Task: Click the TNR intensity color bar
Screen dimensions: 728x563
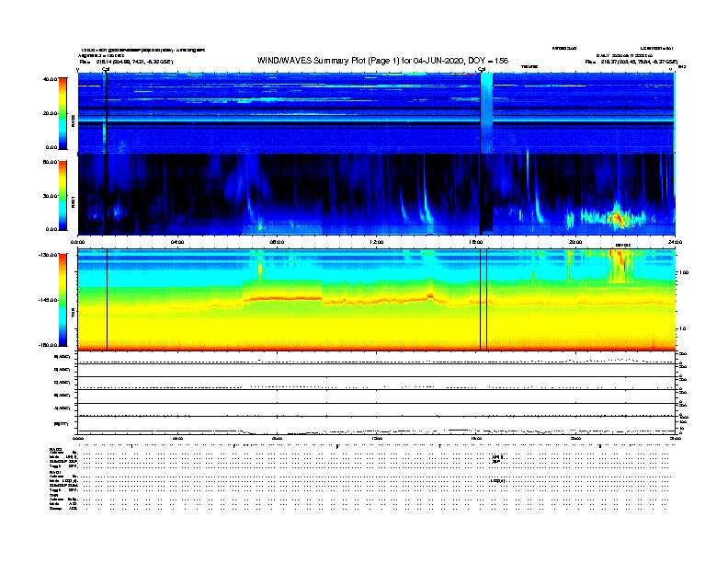Action: point(63,300)
